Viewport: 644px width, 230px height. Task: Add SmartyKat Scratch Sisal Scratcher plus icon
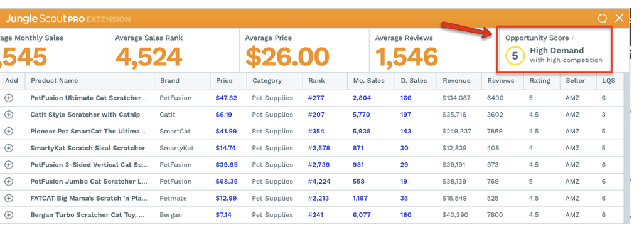tap(9, 148)
